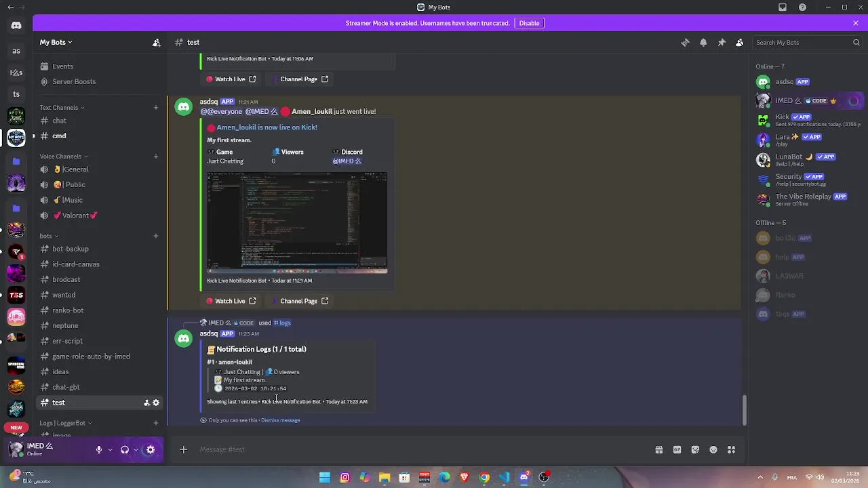This screenshot has width=868, height=488.
Task: Add a channel to Voice Channels
Action: (x=156, y=156)
